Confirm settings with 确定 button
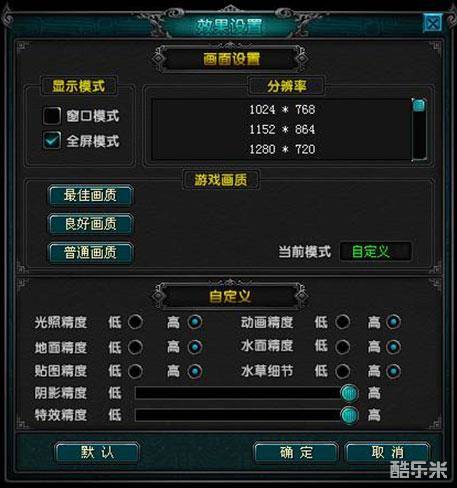The height and width of the screenshot is (488, 457). [296, 453]
